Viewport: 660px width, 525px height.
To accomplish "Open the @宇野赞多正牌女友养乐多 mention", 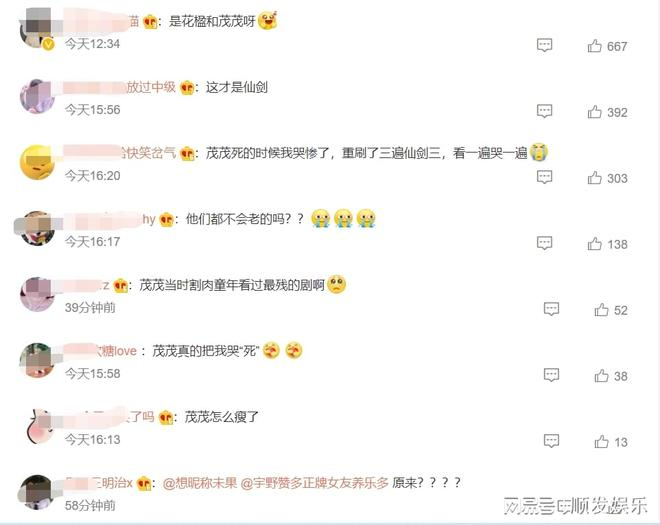I will (314, 482).
